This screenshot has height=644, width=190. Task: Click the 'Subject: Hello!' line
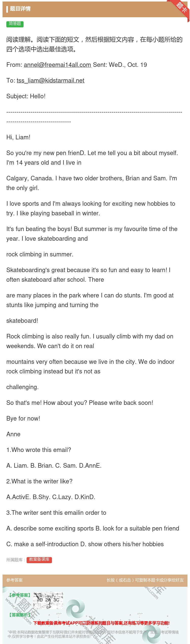[x=26, y=96]
